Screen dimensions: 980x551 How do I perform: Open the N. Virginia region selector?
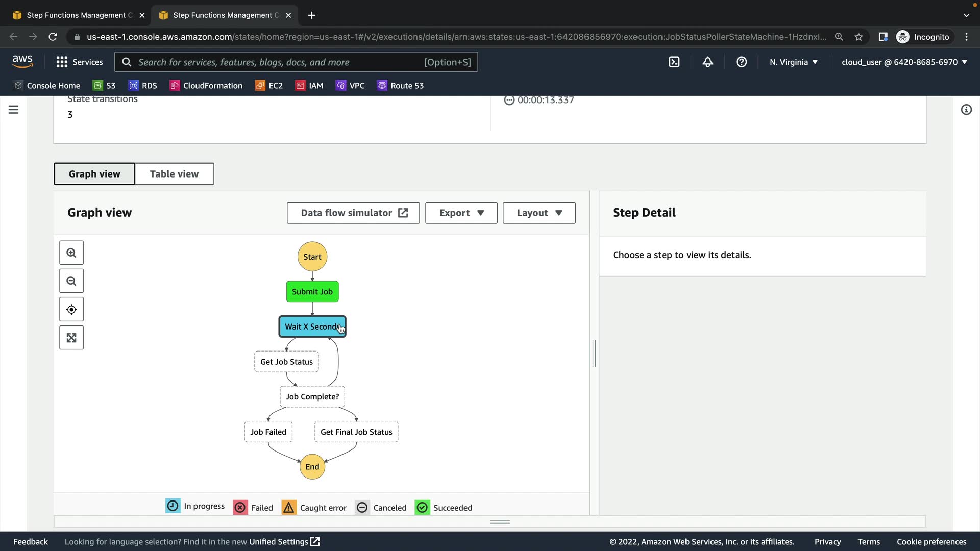point(793,62)
